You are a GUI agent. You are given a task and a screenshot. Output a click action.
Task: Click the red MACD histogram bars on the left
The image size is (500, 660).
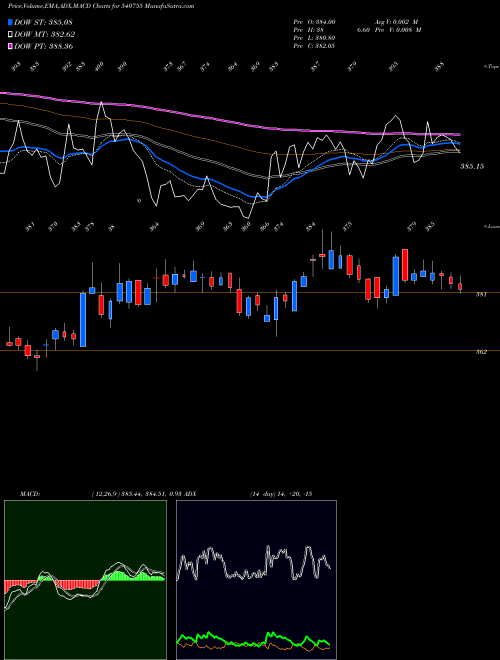tap(21, 585)
